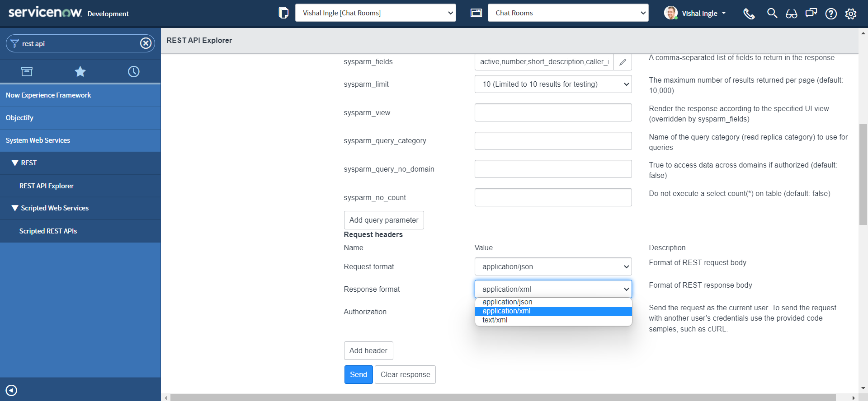Click Vishal Ingle's avatar picture

(x=671, y=13)
